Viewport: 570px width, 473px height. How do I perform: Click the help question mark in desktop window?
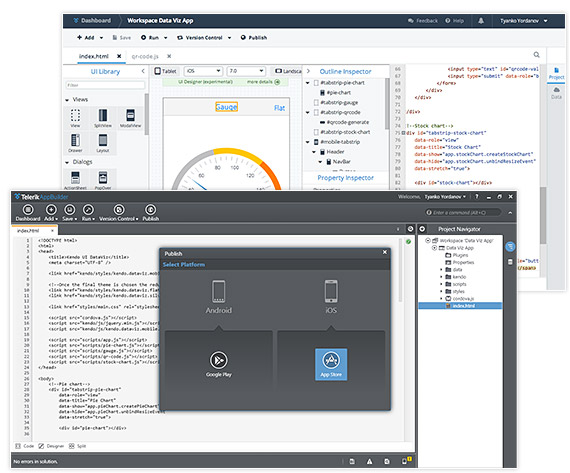coord(477,197)
